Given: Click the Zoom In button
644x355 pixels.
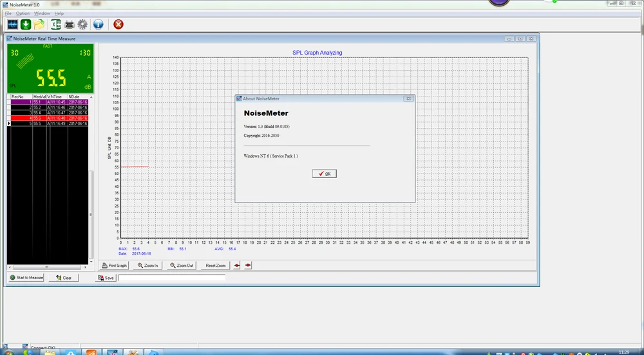Looking at the screenshot, I should (x=148, y=266).
